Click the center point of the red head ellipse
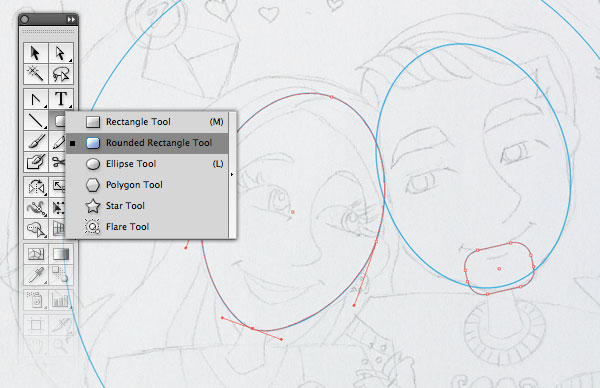The width and height of the screenshot is (600, 388). point(293,212)
